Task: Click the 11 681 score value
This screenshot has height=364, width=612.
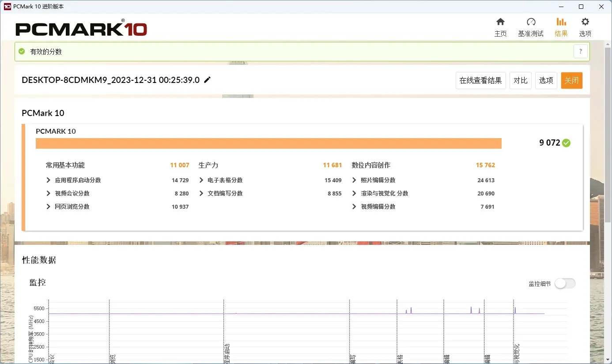Action: (x=332, y=165)
